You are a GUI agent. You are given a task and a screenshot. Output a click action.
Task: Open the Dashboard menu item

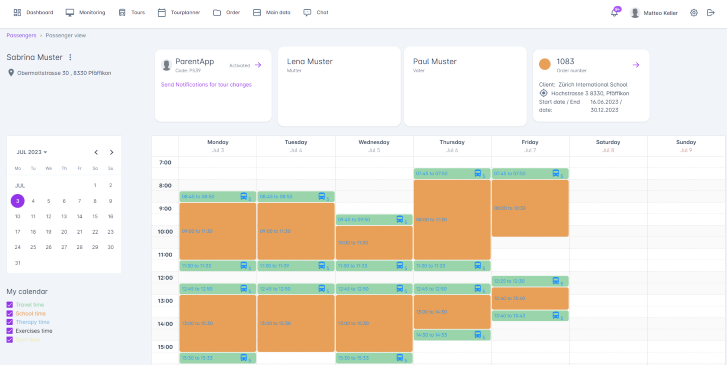coord(33,13)
